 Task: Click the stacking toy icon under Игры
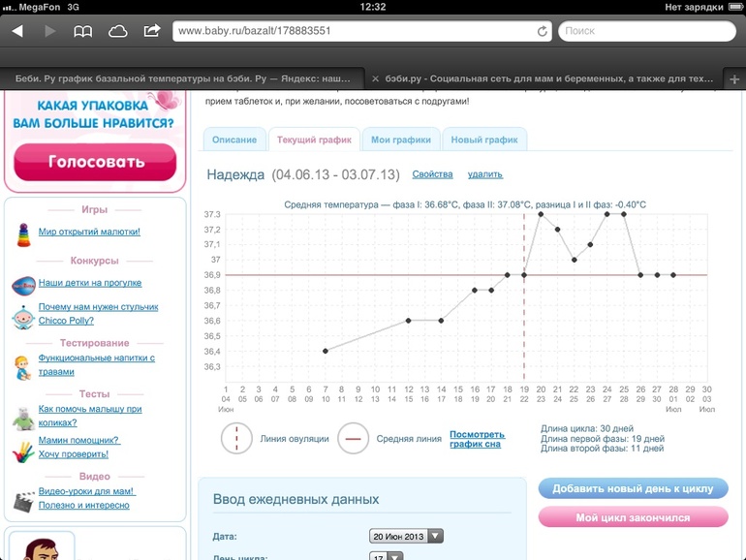point(23,234)
